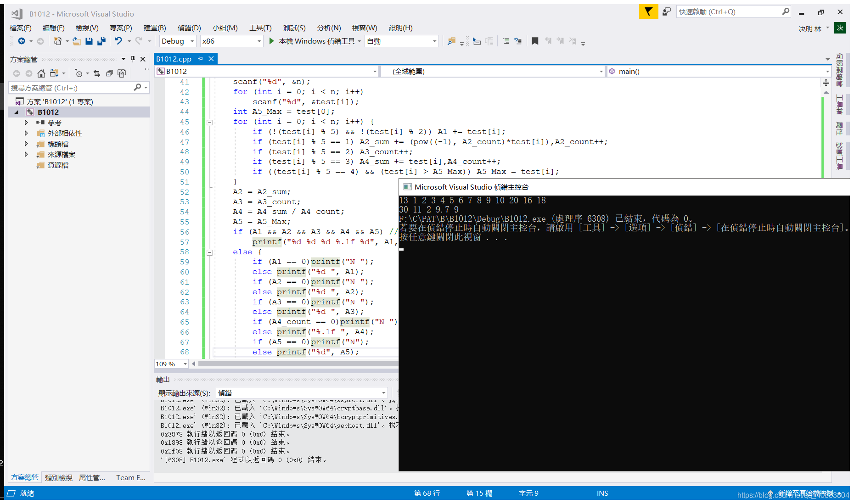Comment out the selected lines icon
The height and width of the screenshot is (504, 854).
coord(506,41)
